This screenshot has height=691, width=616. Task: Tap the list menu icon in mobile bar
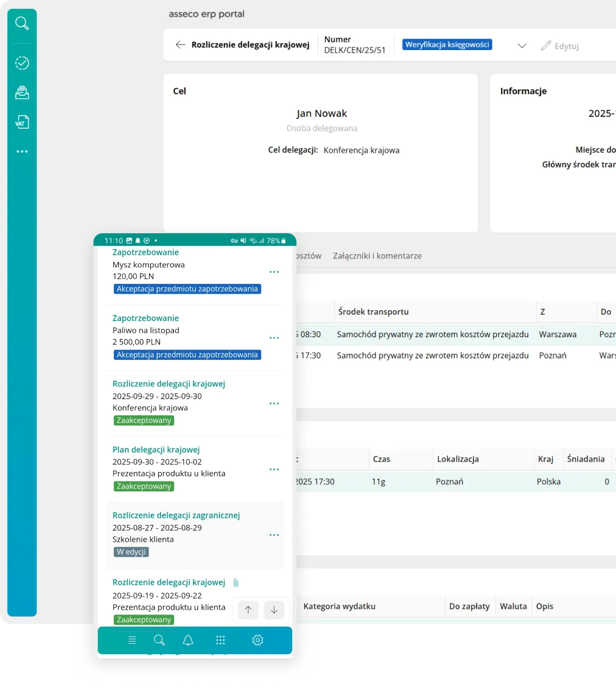132,640
